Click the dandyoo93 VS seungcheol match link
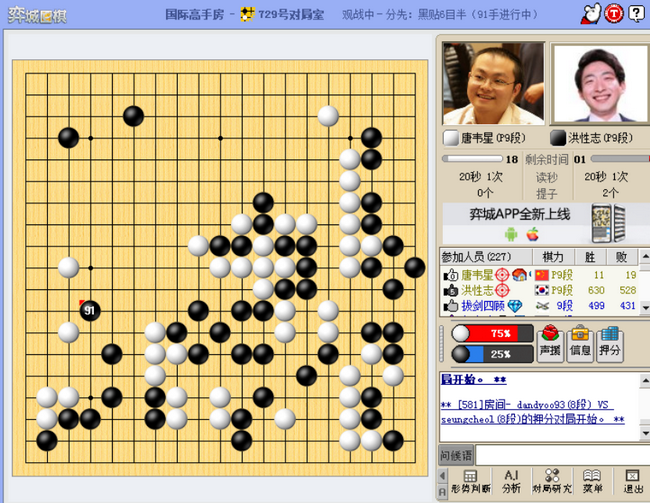Screen dimensions: 650x503 coord(533,412)
